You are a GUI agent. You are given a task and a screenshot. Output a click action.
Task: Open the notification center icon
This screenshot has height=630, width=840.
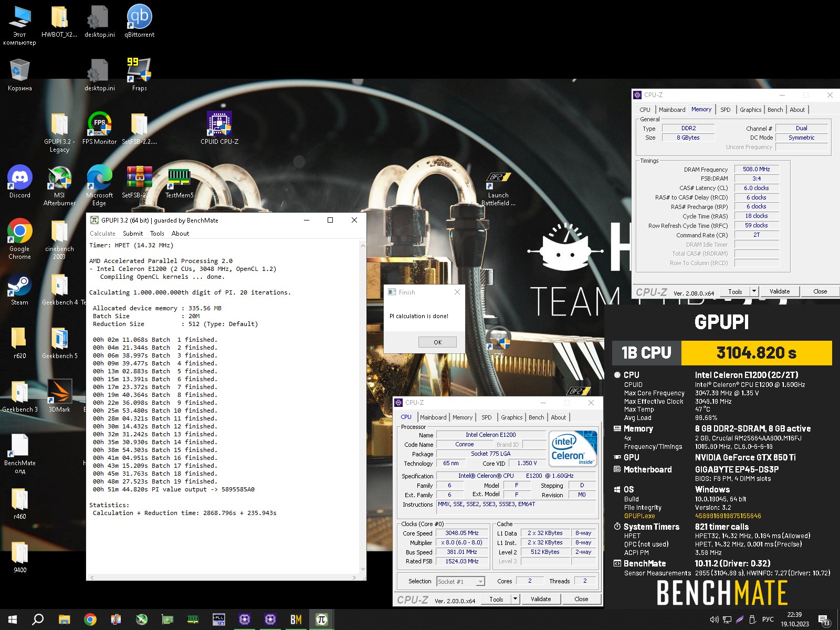click(x=824, y=620)
